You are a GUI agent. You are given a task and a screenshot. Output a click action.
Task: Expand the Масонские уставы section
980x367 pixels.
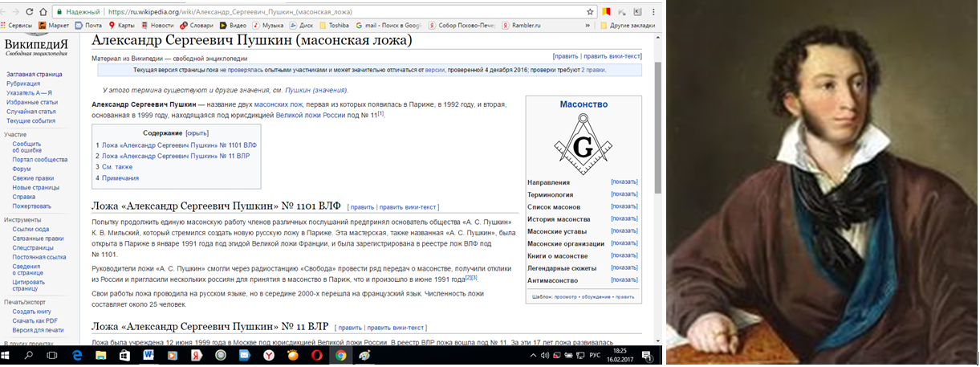pyautogui.click(x=624, y=231)
